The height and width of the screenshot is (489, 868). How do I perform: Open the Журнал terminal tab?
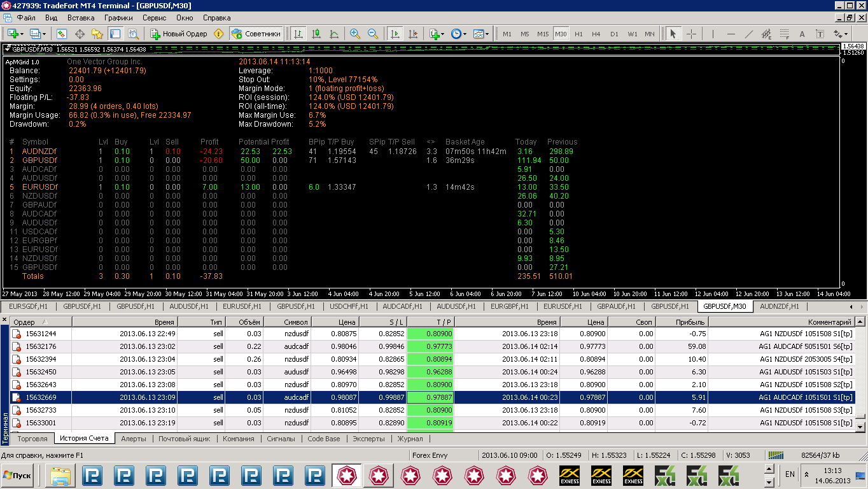coord(410,439)
